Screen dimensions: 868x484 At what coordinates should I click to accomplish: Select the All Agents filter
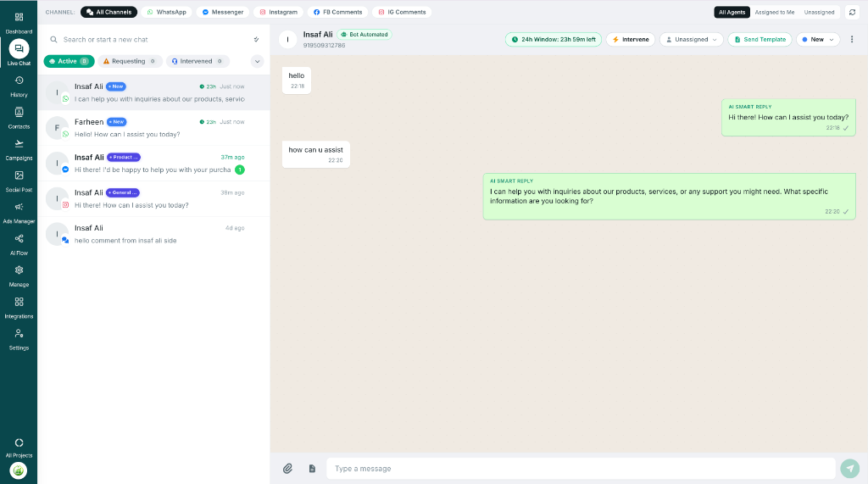click(x=732, y=12)
